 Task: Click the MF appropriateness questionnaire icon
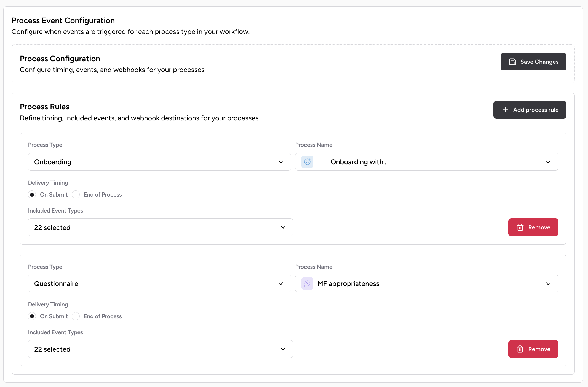tap(307, 283)
